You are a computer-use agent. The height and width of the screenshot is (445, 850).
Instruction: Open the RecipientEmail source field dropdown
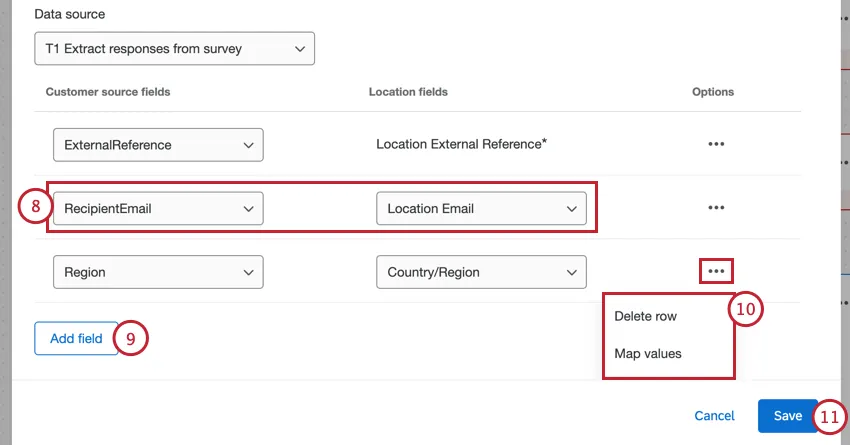158,209
